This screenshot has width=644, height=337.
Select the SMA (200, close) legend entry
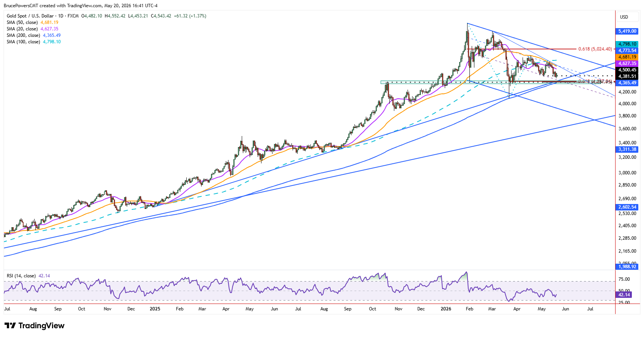34,35
